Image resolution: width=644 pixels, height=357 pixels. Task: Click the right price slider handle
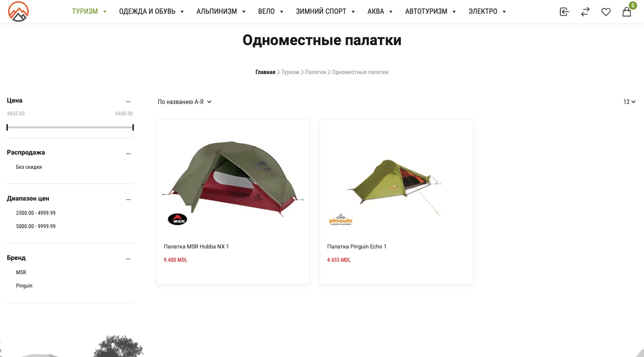pos(133,127)
